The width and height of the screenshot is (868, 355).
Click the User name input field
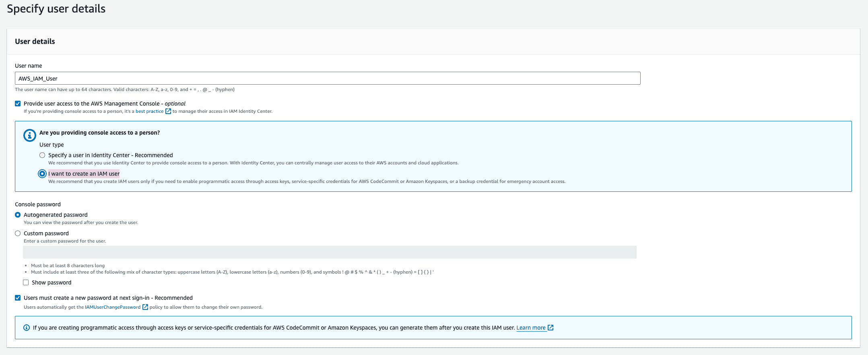[x=327, y=79]
